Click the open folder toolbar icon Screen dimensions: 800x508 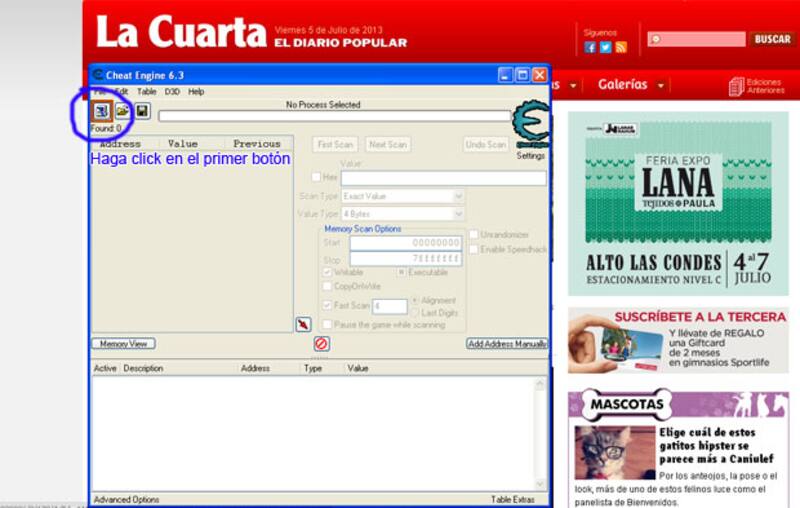tap(122, 111)
